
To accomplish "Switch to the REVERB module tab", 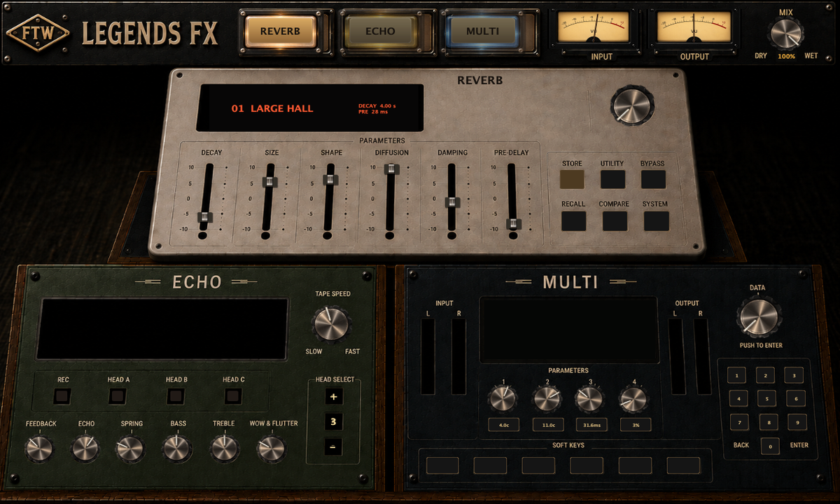I will (x=280, y=31).
